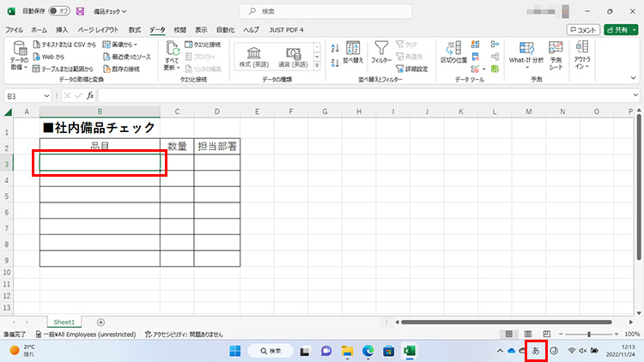Click the コメント (Comments) button
Image resolution: width=644 pixels, height=362 pixels.
tap(583, 29)
